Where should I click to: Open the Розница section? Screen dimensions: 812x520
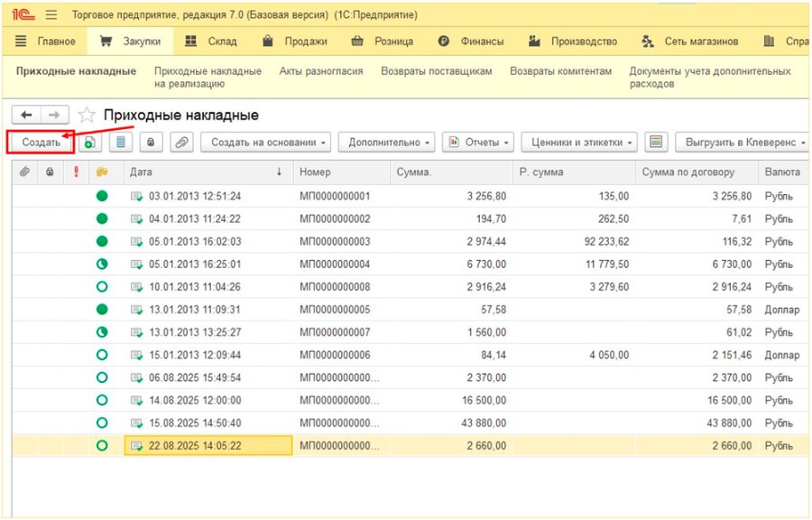tap(383, 42)
